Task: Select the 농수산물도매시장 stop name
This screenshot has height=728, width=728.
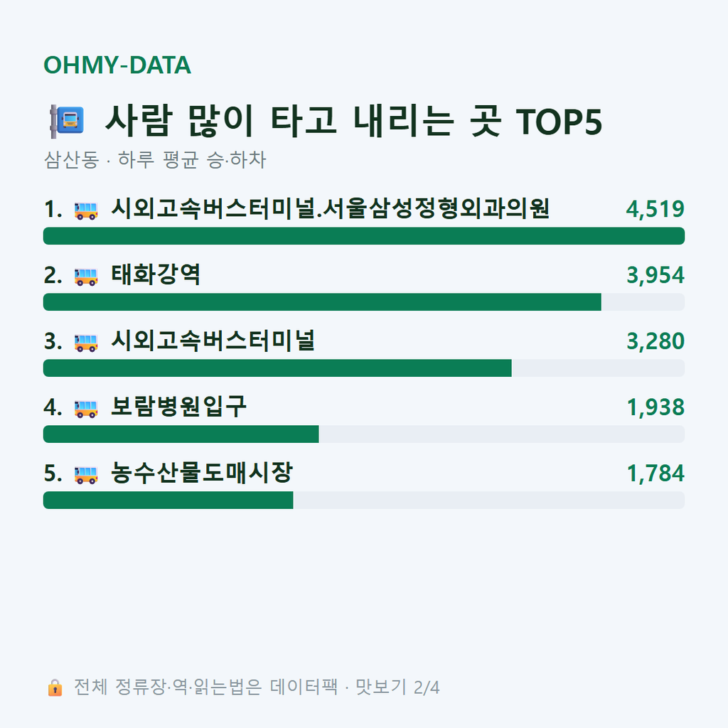Action: coord(202,473)
